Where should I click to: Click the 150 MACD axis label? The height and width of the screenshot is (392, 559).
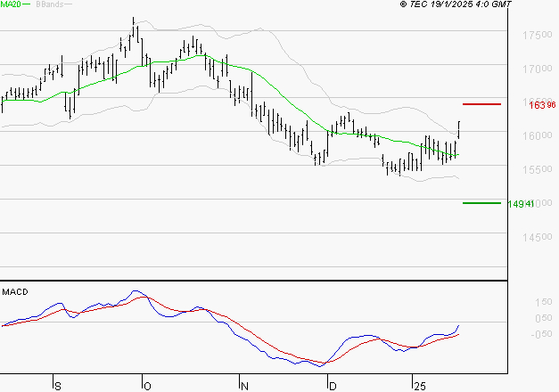point(543,302)
